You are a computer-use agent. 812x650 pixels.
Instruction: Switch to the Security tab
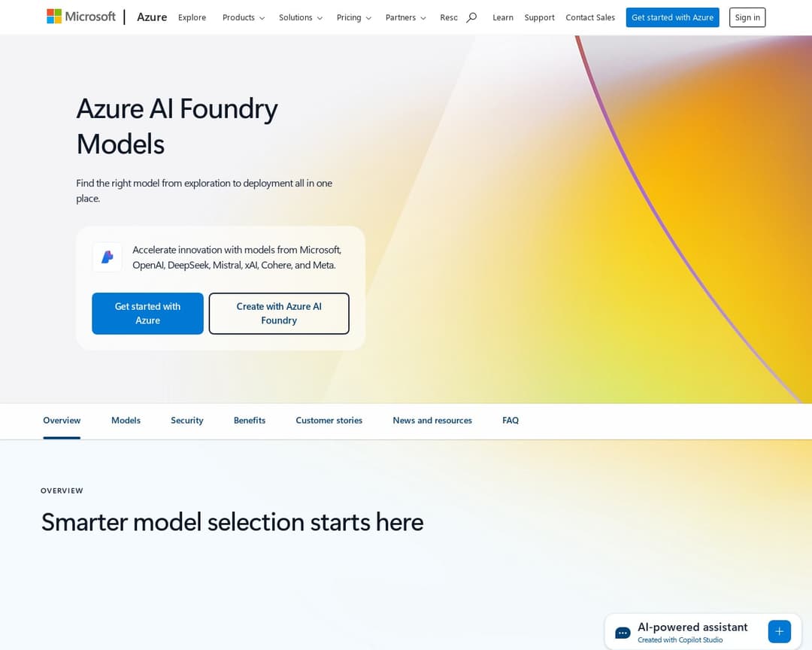pyautogui.click(x=187, y=421)
